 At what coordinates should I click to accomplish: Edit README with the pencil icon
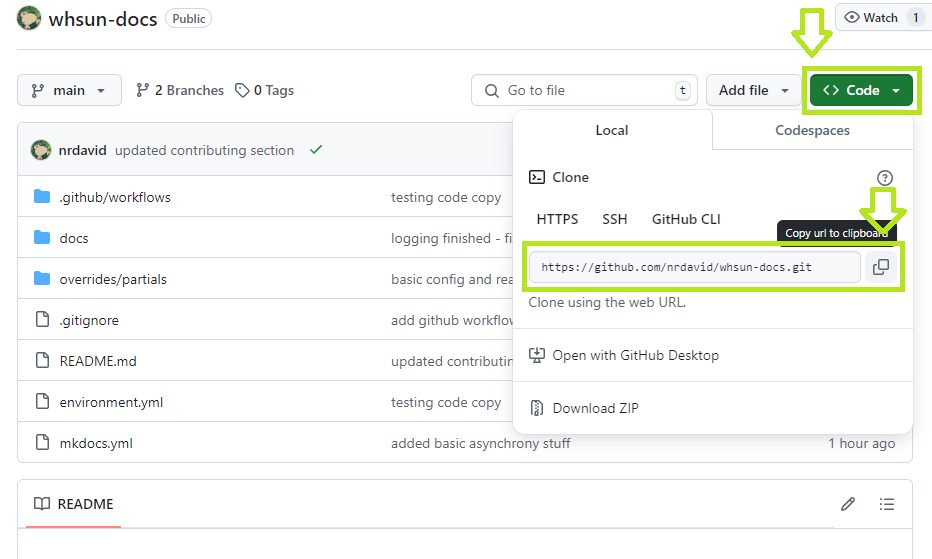(848, 504)
